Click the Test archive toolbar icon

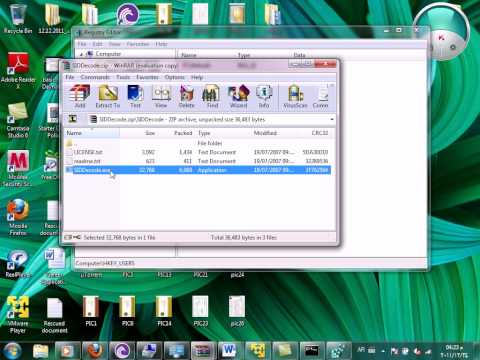135,96
